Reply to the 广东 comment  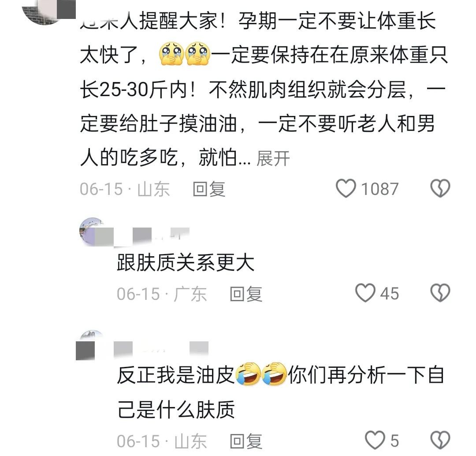(x=246, y=294)
